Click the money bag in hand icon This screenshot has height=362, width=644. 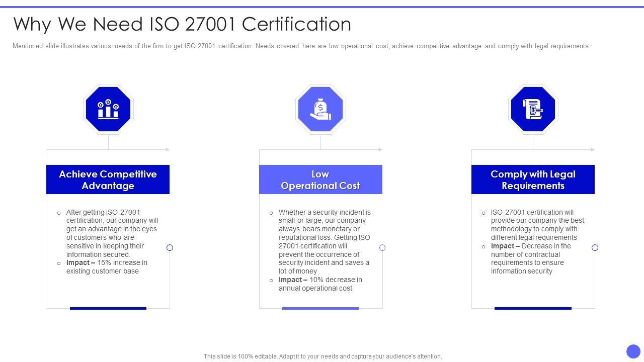tap(320, 109)
